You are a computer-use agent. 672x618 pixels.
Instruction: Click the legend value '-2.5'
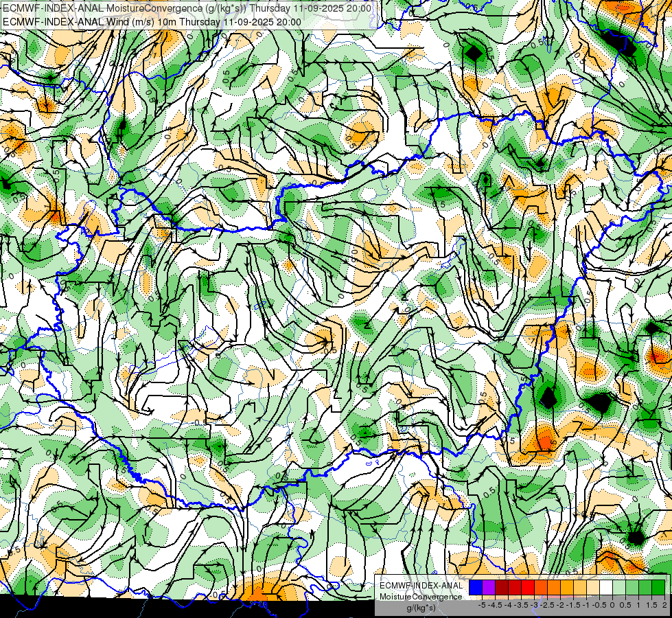[x=547, y=605]
